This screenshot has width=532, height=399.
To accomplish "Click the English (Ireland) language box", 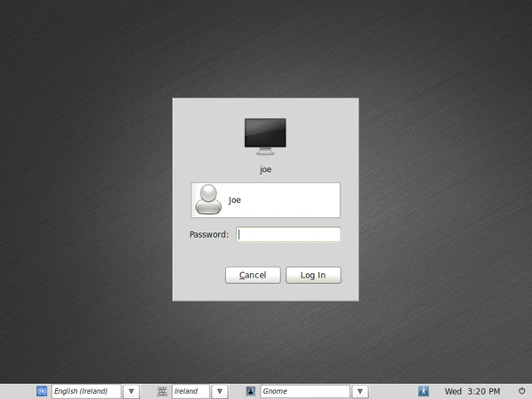I will [x=85, y=391].
